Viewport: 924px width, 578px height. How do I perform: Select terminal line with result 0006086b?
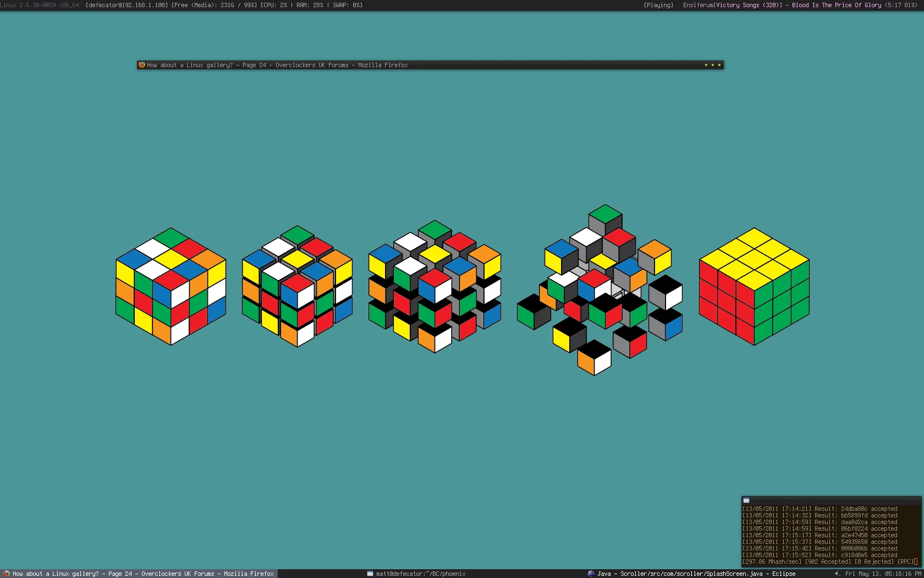(820, 549)
